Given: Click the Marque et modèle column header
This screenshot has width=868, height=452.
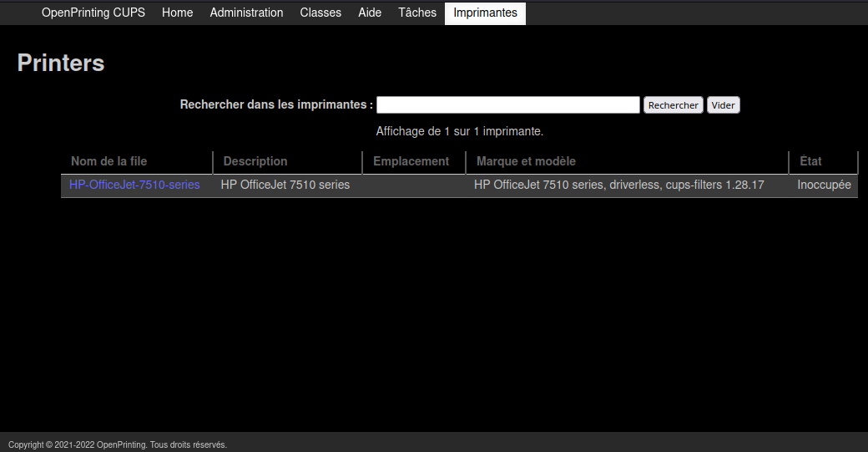Looking at the screenshot, I should [526, 161].
